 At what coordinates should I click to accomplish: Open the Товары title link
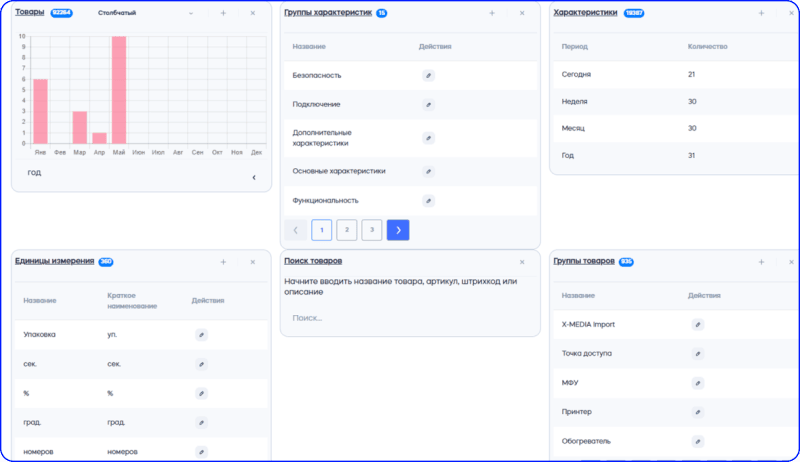coord(30,12)
